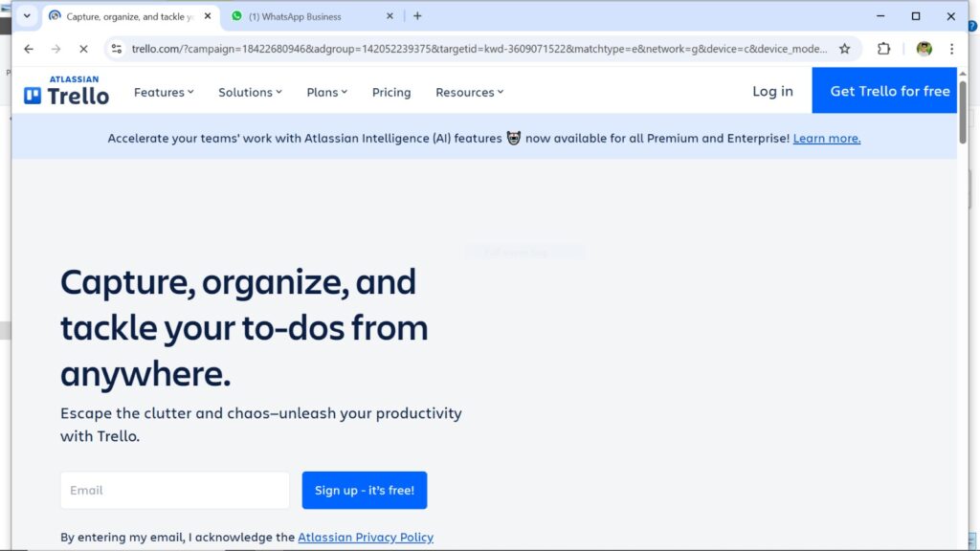Open the Chrome profile avatar
Screen dimensions: 980x551
[x=924, y=49]
